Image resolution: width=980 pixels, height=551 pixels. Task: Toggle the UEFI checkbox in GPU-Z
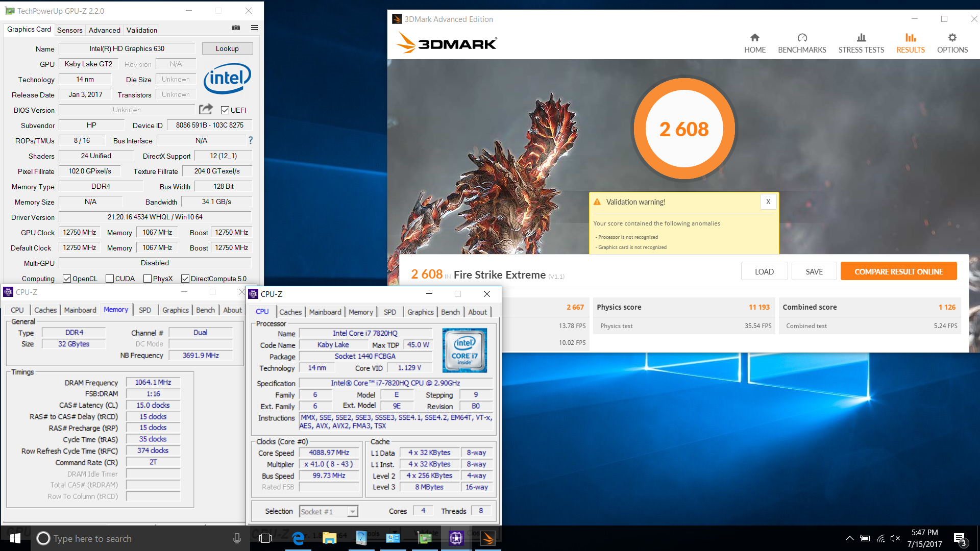click(x=225, y=110)
